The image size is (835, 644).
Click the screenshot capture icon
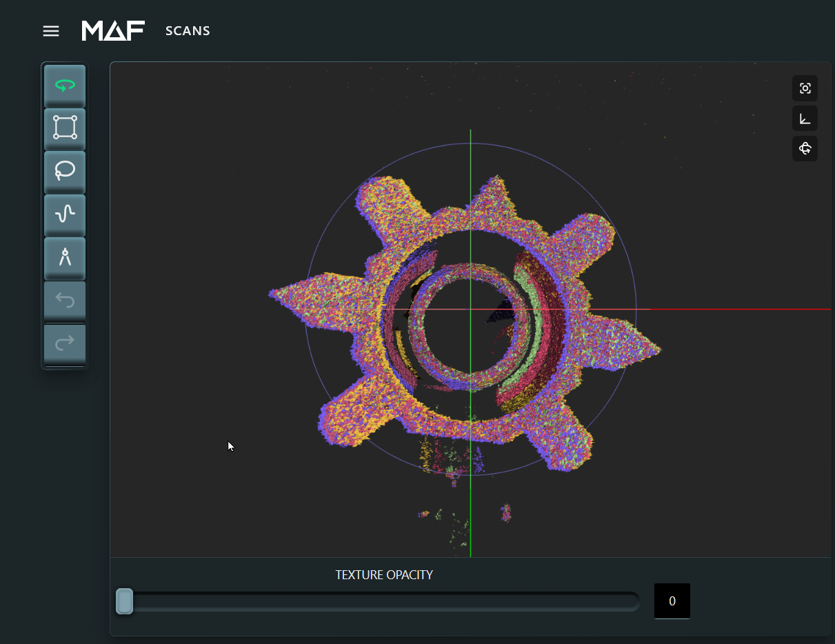(x=805, y=88)
